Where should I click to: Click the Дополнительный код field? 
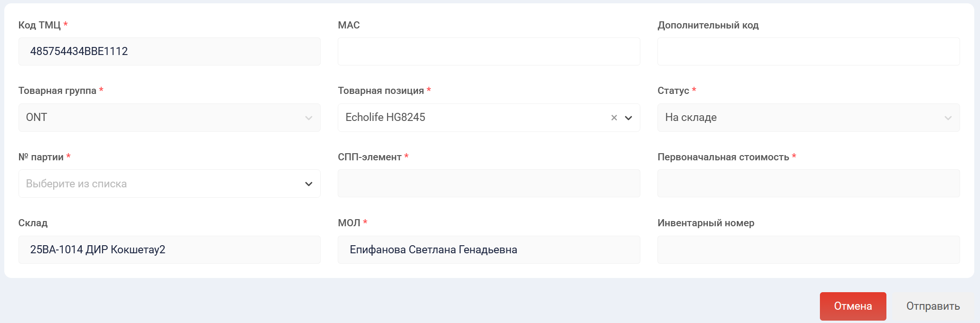pyautogui.click(x=808, y=51)
